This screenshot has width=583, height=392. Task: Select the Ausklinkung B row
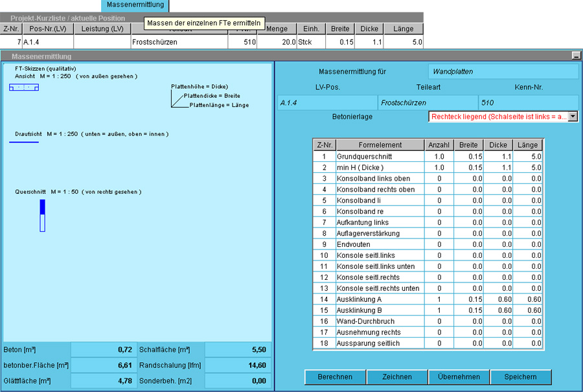pyautogui.click(x=428, y=310)
